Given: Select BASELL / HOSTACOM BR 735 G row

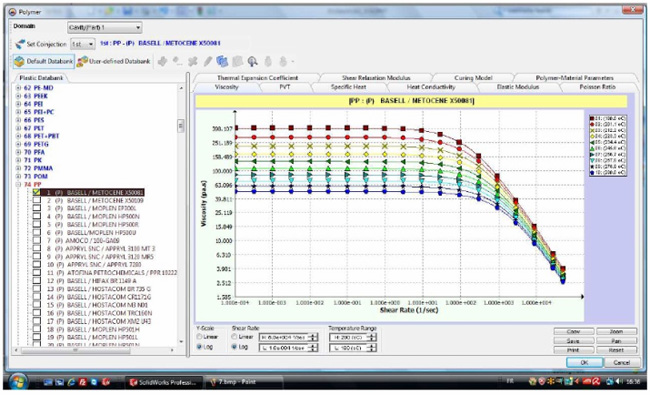Looking at the screenshot, I should click(x=109, y=289).
